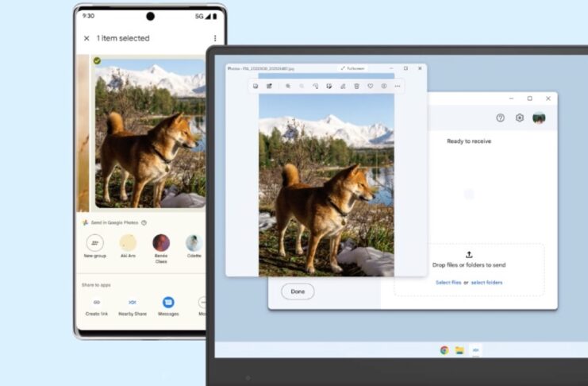Tap the New group icon
The image size is (588, 386).
point(95,243)
